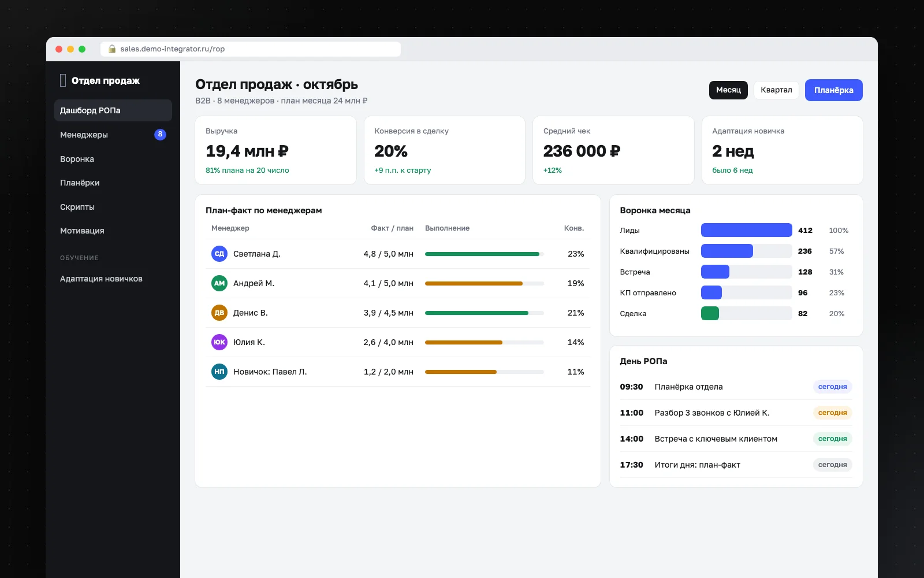Click Квалифицированы funnel count 236

(804, 251)
